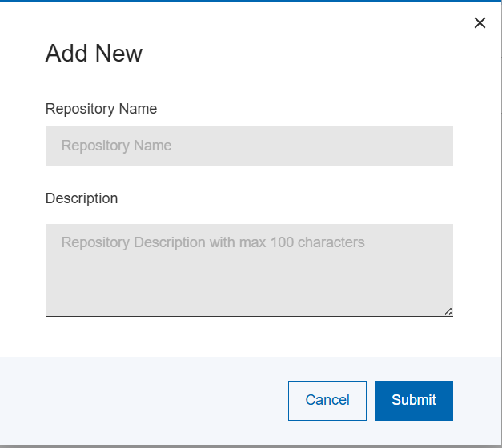Click the Add New dialog heading
Screen dimensions: 502x448
(x=94, y=54)
